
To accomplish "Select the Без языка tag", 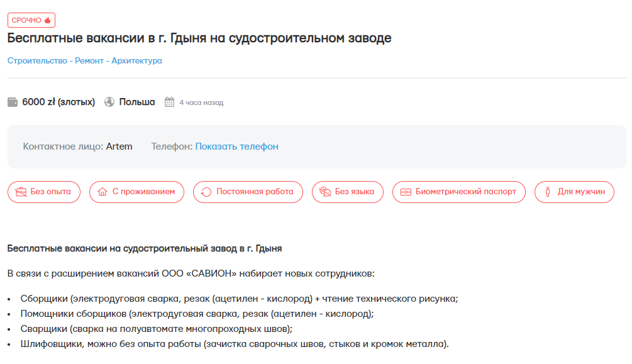I will pyautogui.click(x=348, y=192).
